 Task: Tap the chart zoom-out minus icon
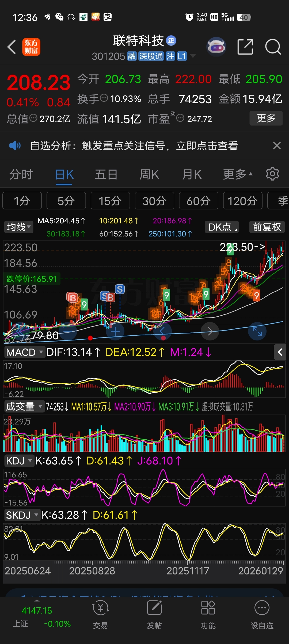(68, 332)
